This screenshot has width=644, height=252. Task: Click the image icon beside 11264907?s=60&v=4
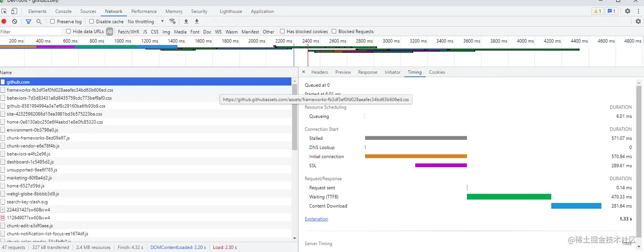tap(3, 217)
